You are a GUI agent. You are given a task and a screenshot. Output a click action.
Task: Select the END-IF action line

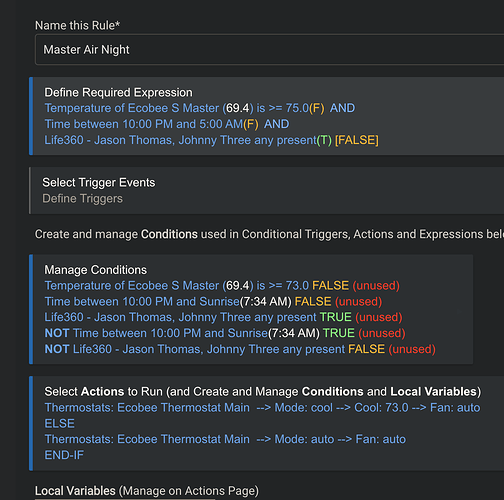pyautogui.click(x=64, y=455)
